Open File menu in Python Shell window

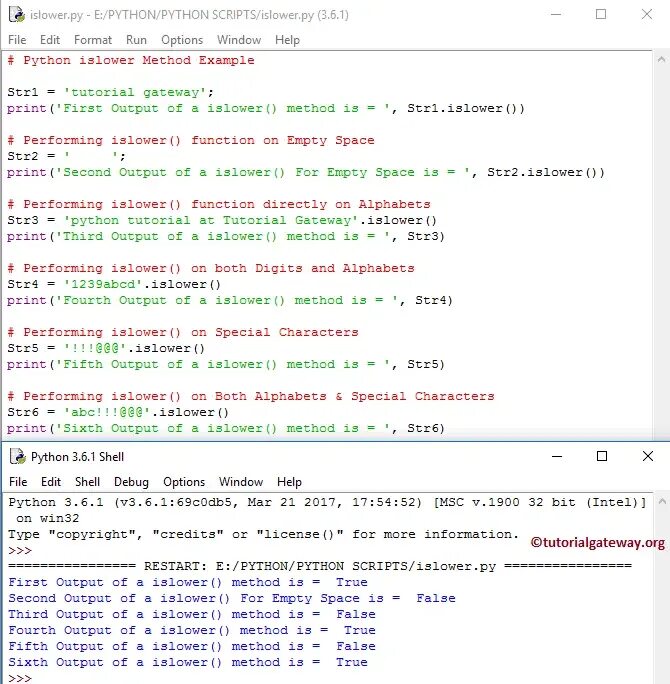[x=18, y=482]
